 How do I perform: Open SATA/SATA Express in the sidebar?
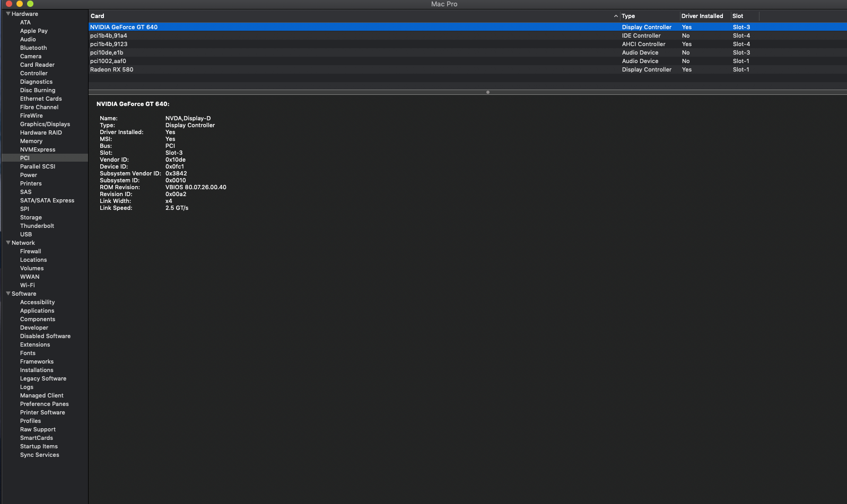click(47, 200)
